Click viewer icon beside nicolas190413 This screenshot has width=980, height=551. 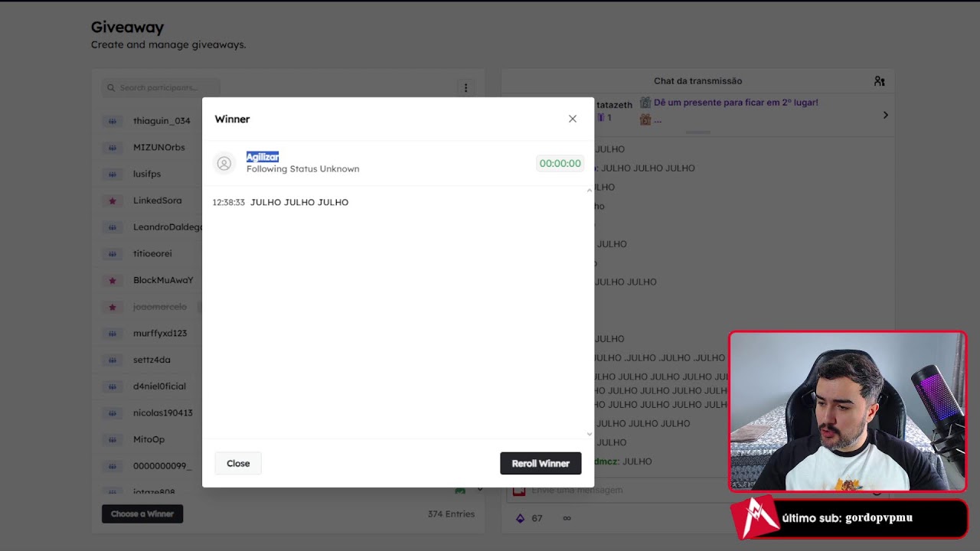[113, 412]
